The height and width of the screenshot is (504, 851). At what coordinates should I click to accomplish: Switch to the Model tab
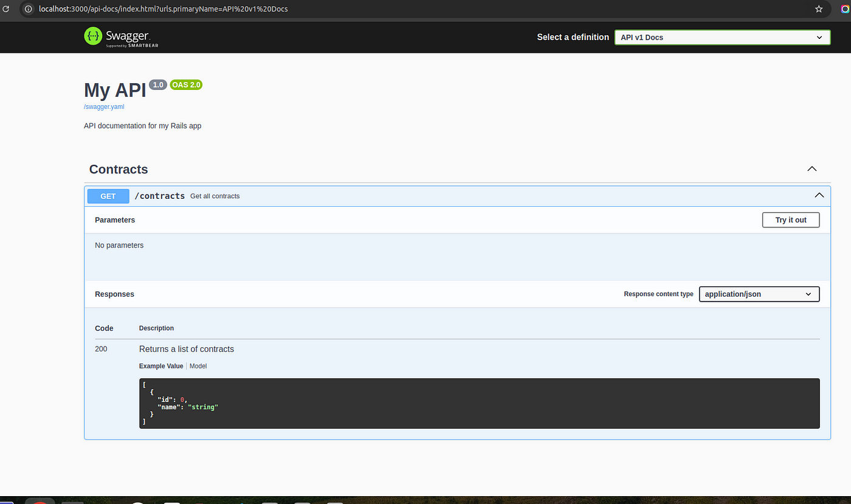pos(198,366)
